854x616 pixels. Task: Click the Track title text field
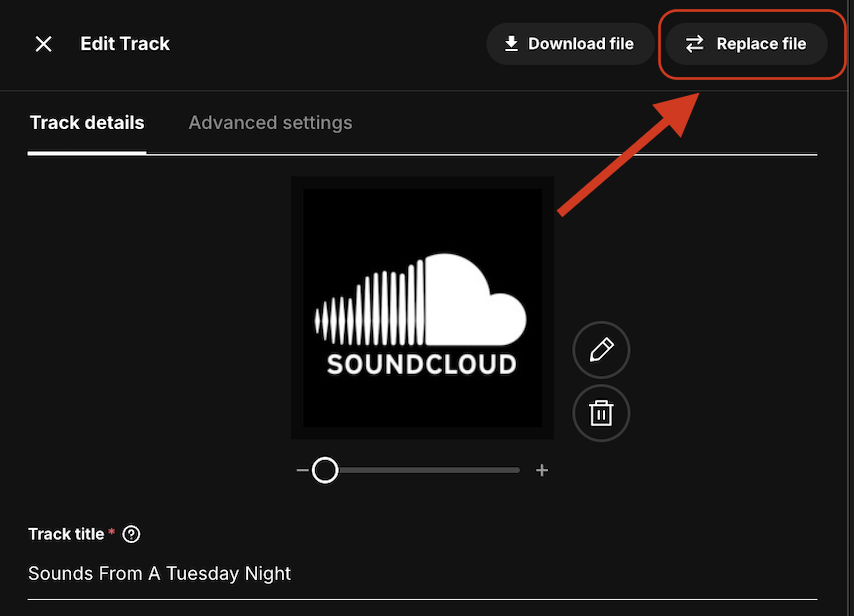point(420,574)
